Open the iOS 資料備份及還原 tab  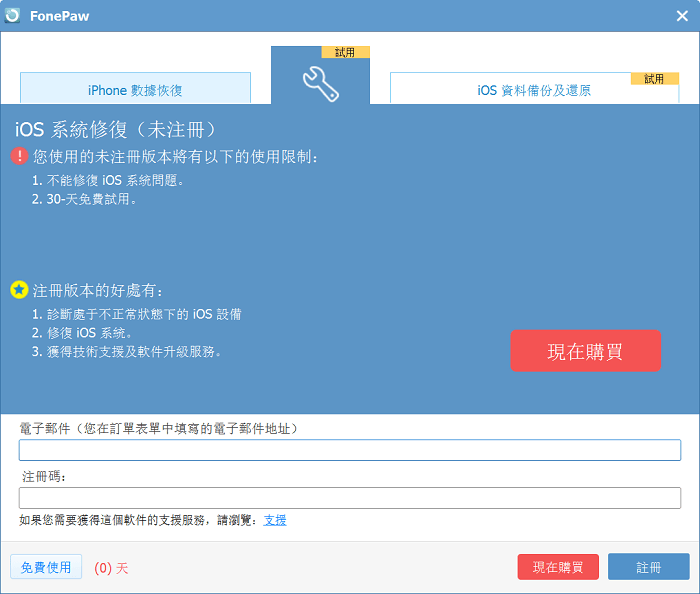534,88
